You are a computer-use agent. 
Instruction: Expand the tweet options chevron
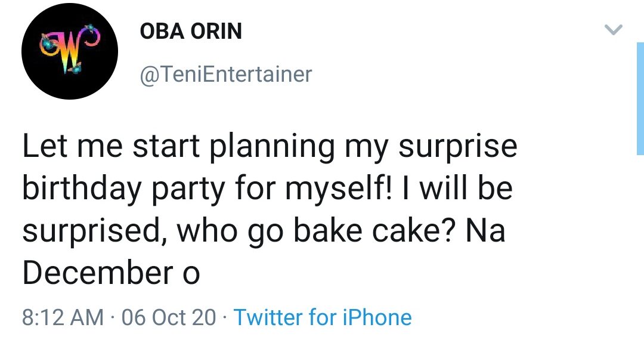tap(613, 30)
